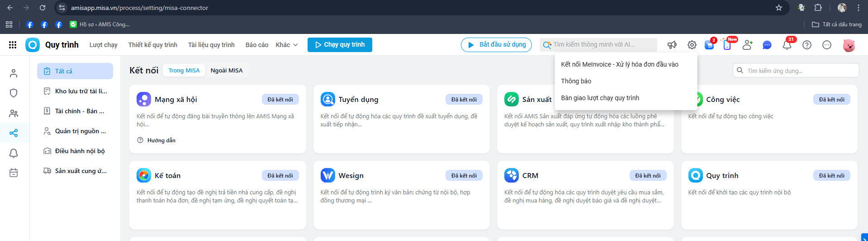This screenshot has width=868, height=241.
Task: Open the settings gear icon
Action: point(692,45)
